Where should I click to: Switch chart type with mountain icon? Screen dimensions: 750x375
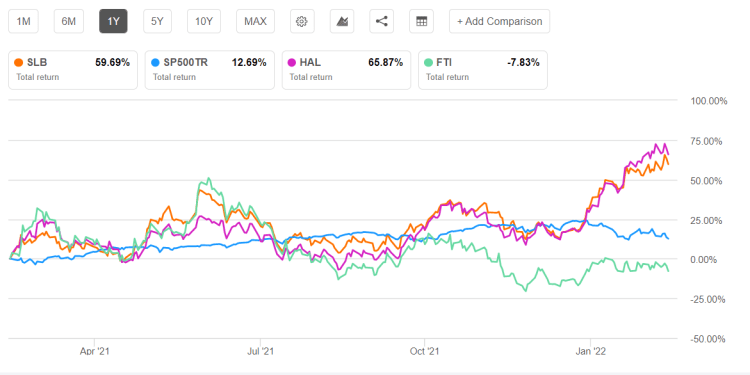(x=342, y=22)
